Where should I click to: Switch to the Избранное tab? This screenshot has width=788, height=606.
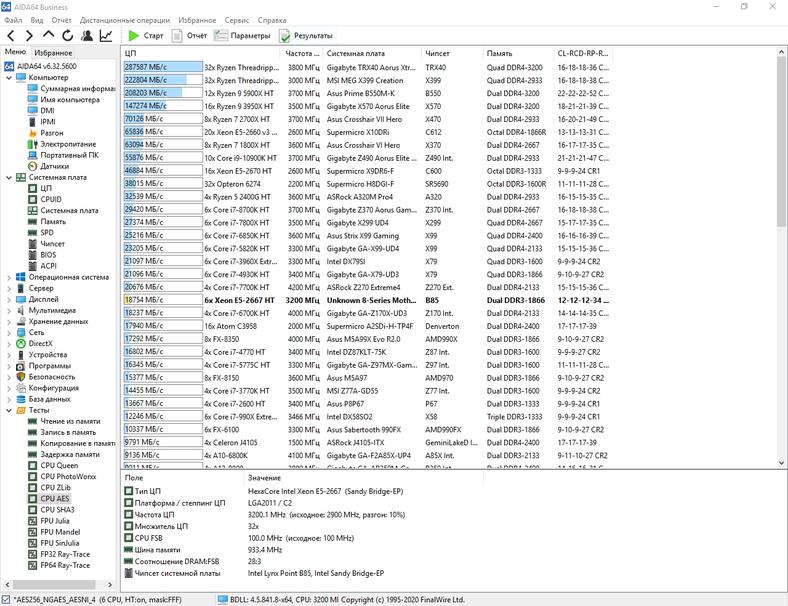coord(53,52)
